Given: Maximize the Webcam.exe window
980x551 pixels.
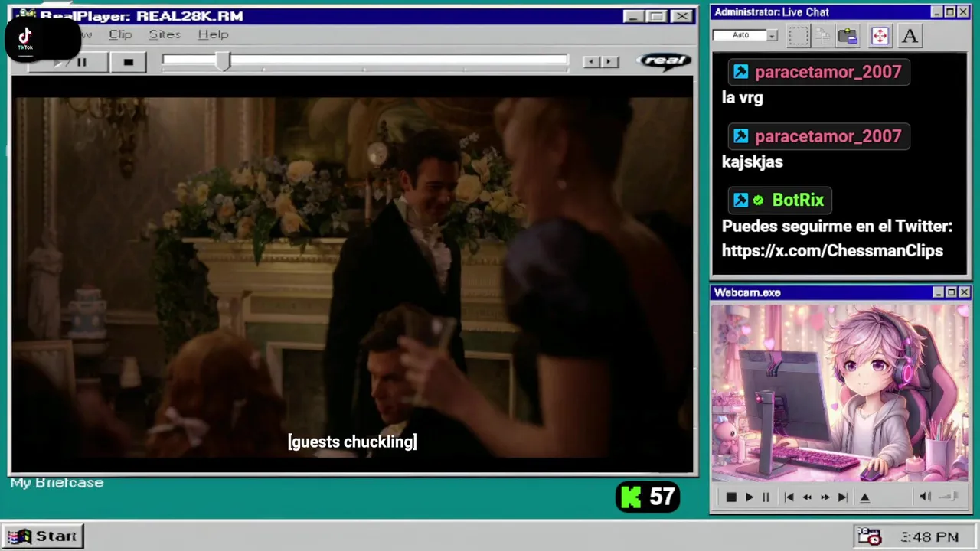Looking at the screenshot, I should click(951, 292).
